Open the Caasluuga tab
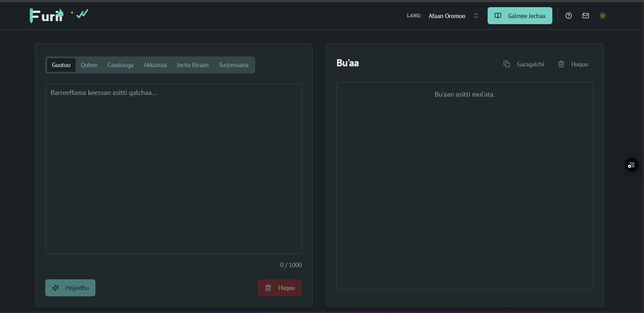644x313 pixels. pos(120,65)
